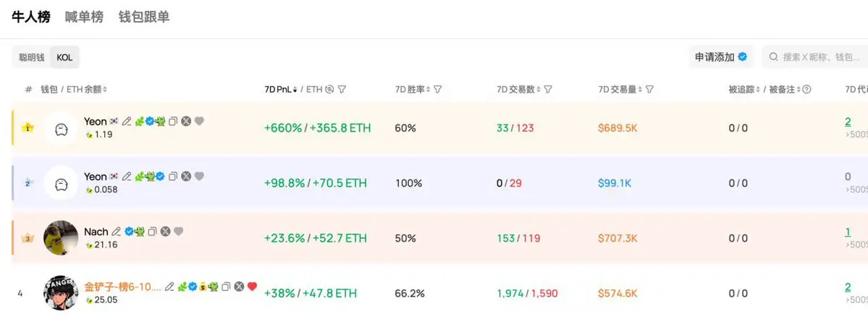This screenshot has width=868, height=322.
Task: Open the Nach wallet name
Action: (x=96, y=232)
